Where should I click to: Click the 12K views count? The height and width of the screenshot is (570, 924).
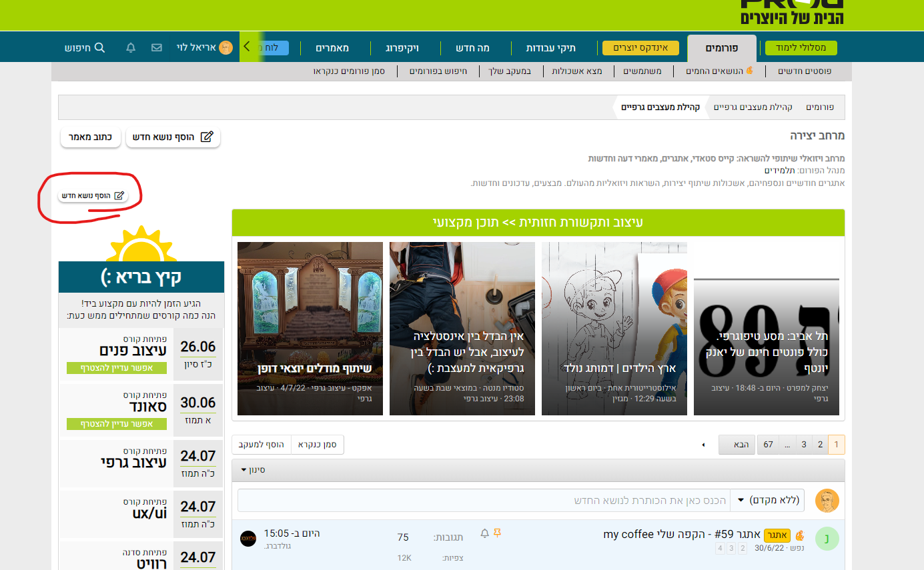click(404, 557)
